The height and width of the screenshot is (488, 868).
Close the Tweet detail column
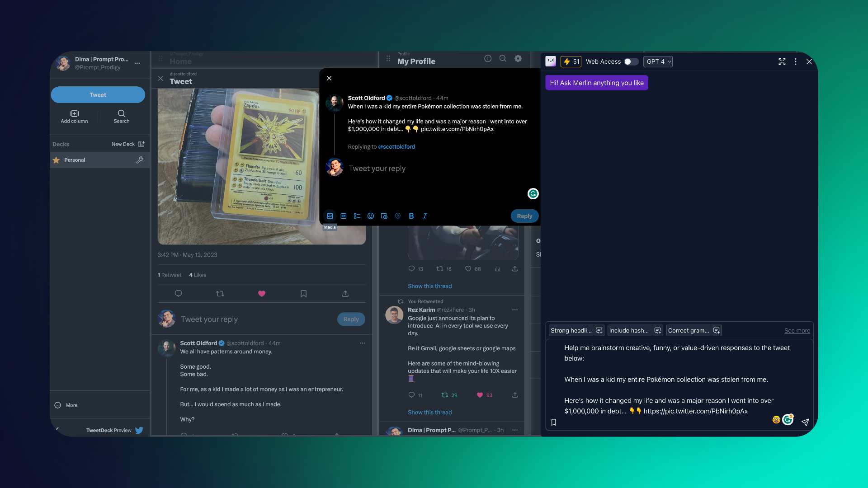[x=160, y=79]
